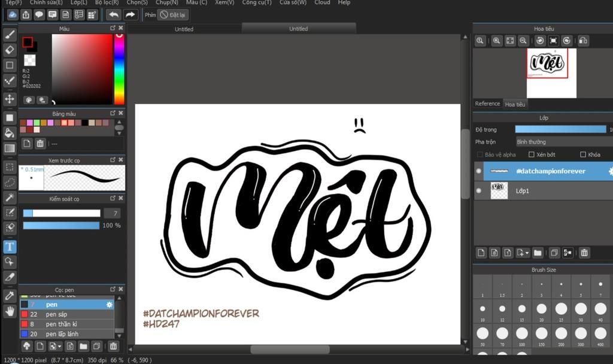Select the Bucket fill tool
The height and width of the screenshot is (364, 613).
coord(10,133)
